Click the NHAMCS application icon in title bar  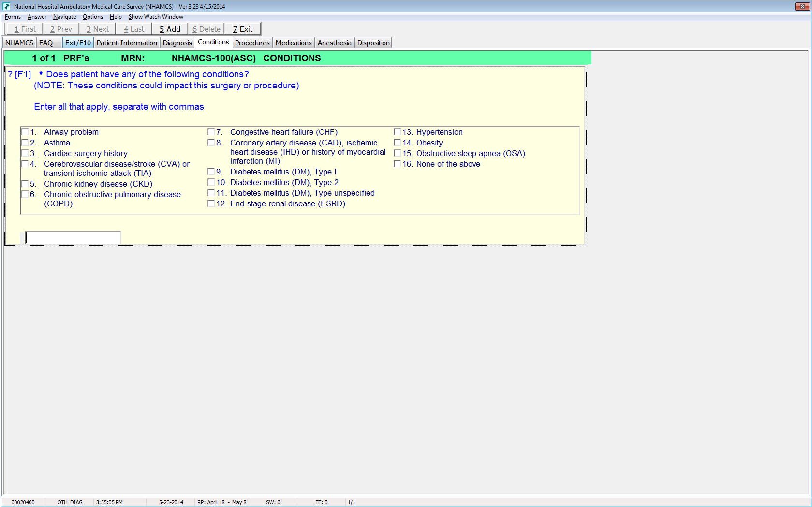click(6, 6)
